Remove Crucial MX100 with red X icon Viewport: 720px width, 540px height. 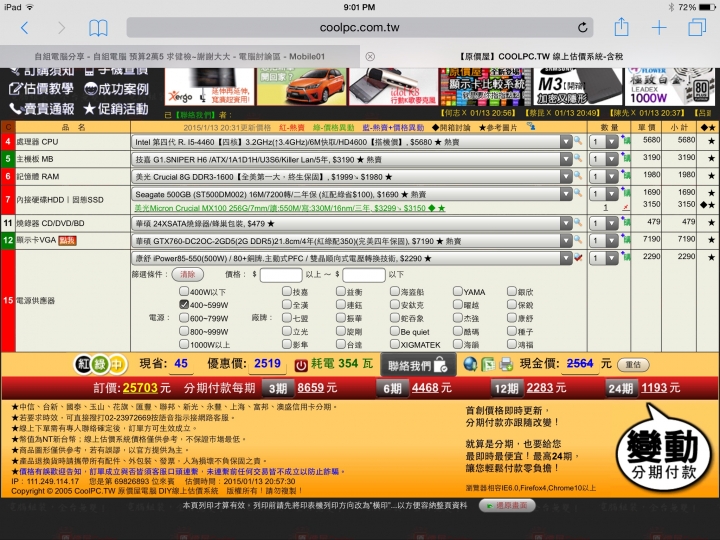[x=625, y=208]
